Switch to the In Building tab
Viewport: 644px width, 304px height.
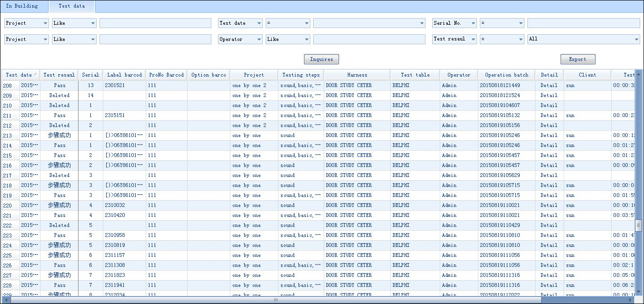click(22, 6)
